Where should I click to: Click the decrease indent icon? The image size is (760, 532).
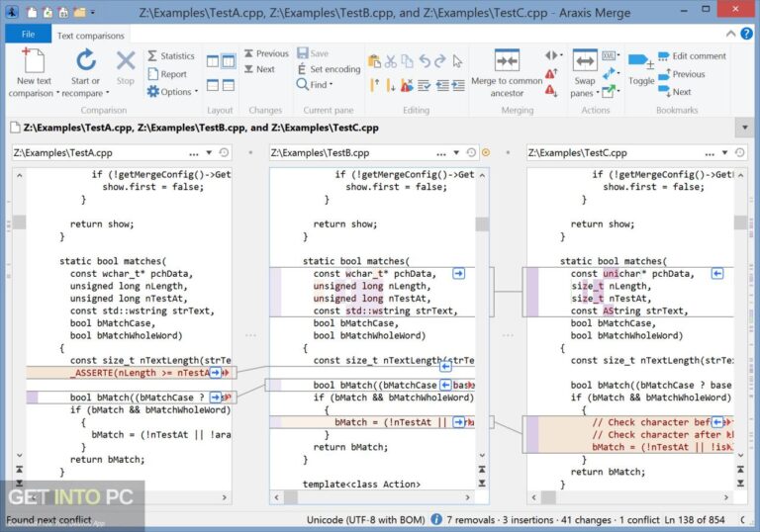442,85
